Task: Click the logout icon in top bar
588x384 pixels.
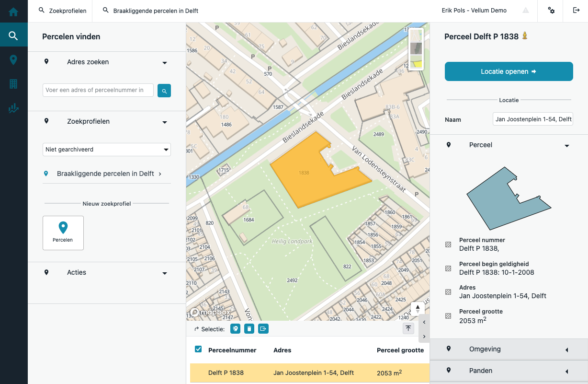Action: tap(577, 11)
